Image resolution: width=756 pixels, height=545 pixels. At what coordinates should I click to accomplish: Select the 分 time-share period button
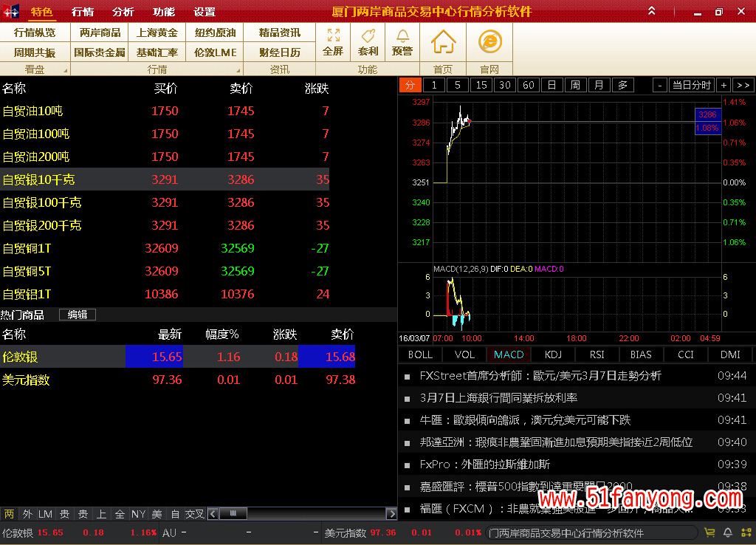(410, 86)
